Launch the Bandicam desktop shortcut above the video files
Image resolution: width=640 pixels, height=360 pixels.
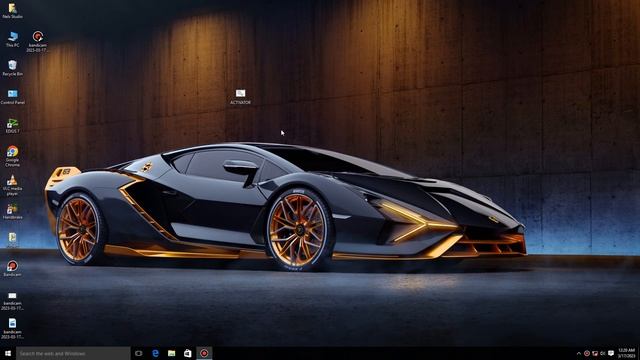13,269
